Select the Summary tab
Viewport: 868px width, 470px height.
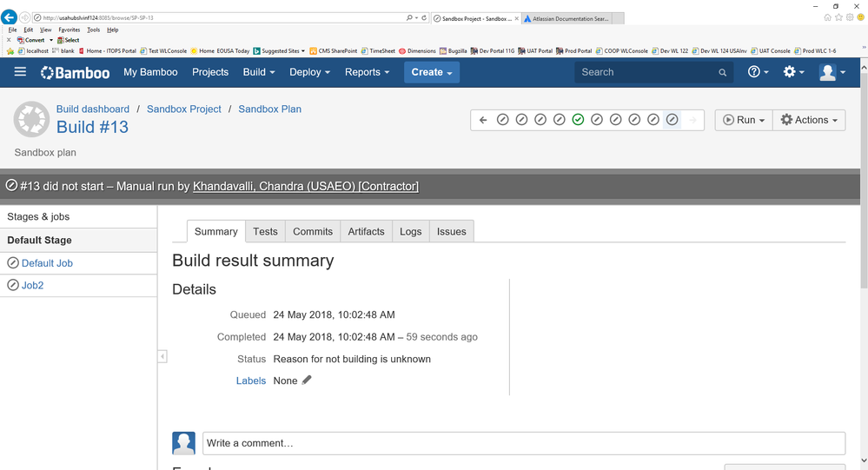click(x=215, y=231)
